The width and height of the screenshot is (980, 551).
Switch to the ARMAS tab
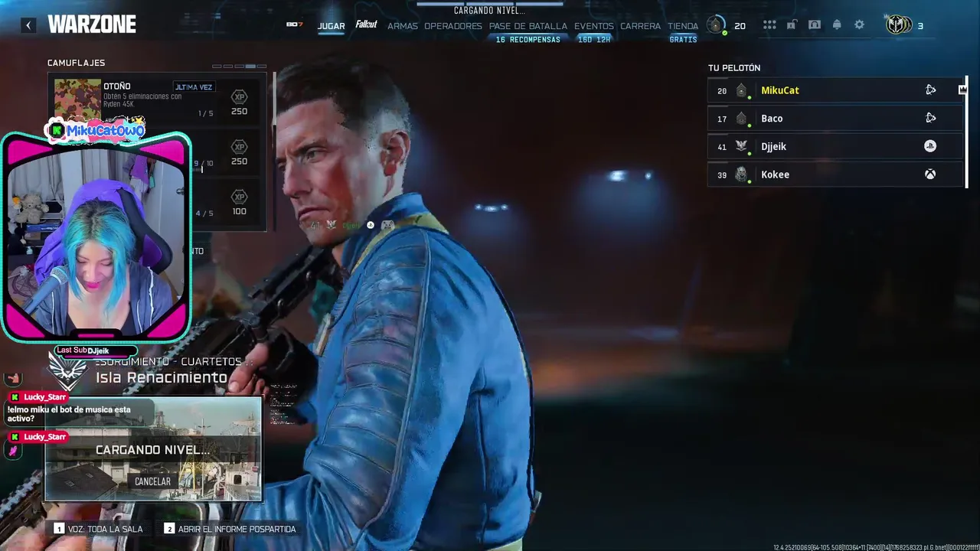(x=403, y=26)
